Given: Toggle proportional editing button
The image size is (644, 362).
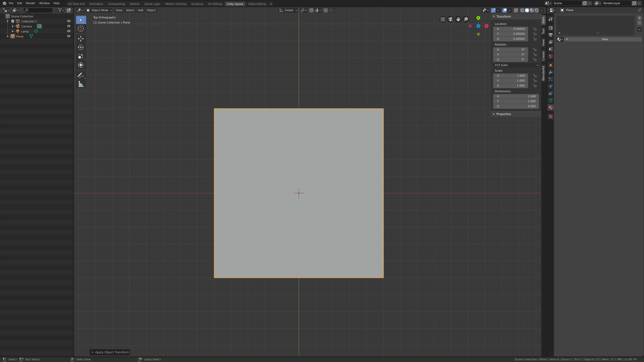Looking at the screenshot, I should pyautogui.click(x=326, y=10).
